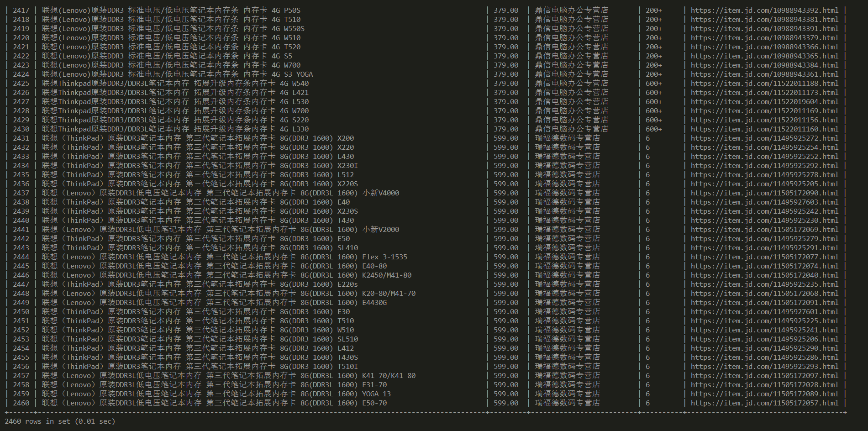
Task: Click the URL ending 11522011188.html
Action: [764, 83]
